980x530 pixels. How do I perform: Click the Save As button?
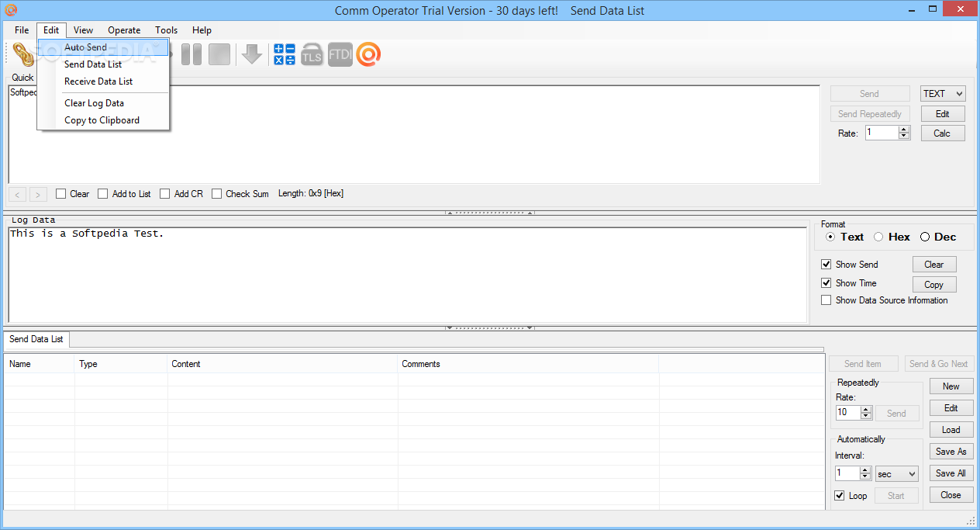pos(951,452)
